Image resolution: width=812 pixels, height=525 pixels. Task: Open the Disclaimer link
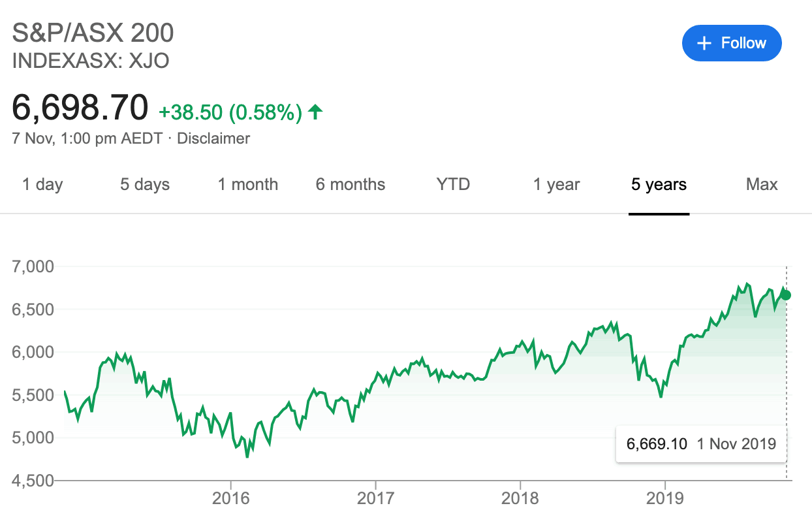[213, 138]
